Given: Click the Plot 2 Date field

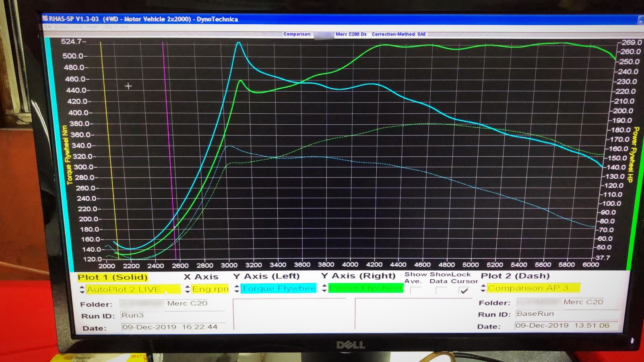Looking at the screenshot, I should (x=567, y=325).
